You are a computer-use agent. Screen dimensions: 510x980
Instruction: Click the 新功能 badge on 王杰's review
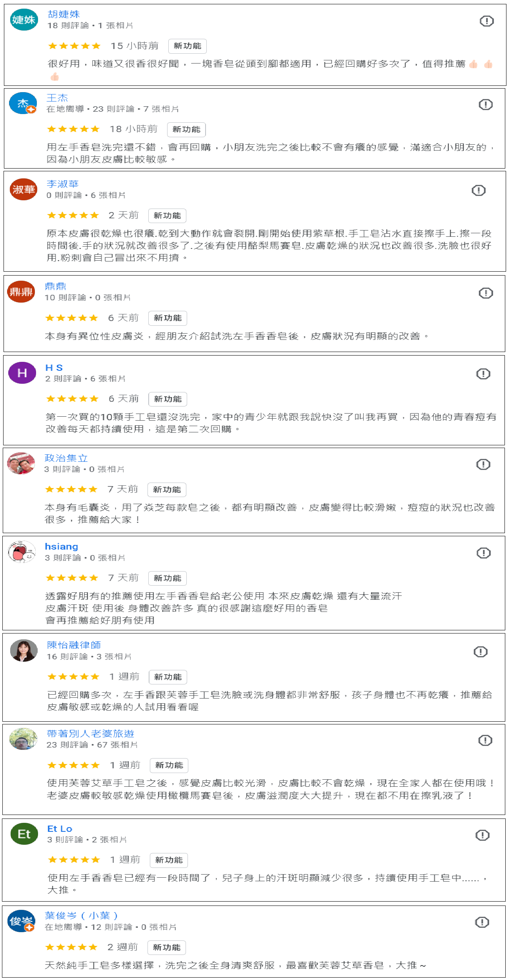pos(186,129)
